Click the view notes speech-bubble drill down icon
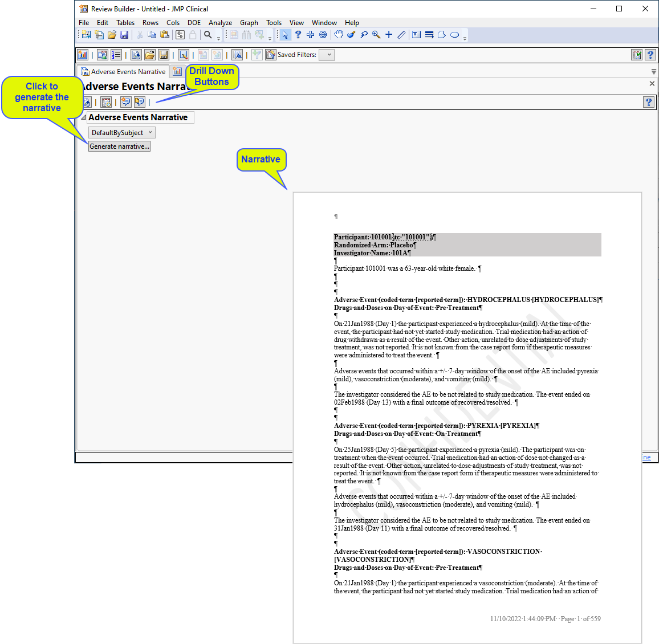 (139, 102)
